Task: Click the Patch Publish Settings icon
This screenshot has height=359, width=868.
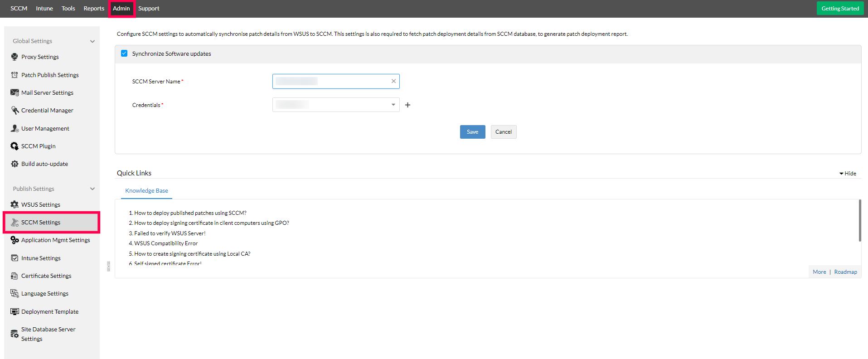Action: pos(15,75)
